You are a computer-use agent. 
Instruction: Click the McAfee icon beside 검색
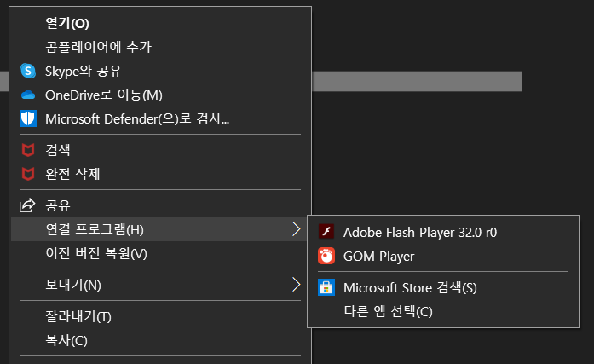click(28, 150)
